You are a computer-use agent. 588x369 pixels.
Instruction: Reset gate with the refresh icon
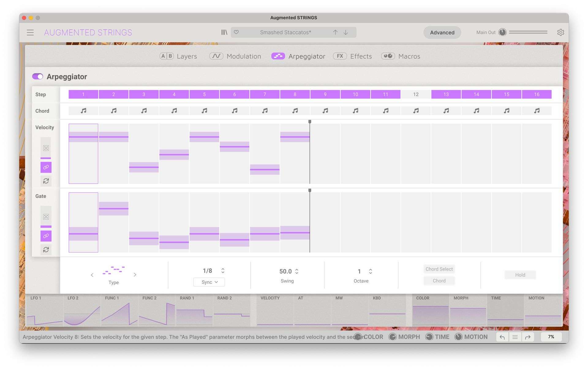coord(46,250)
